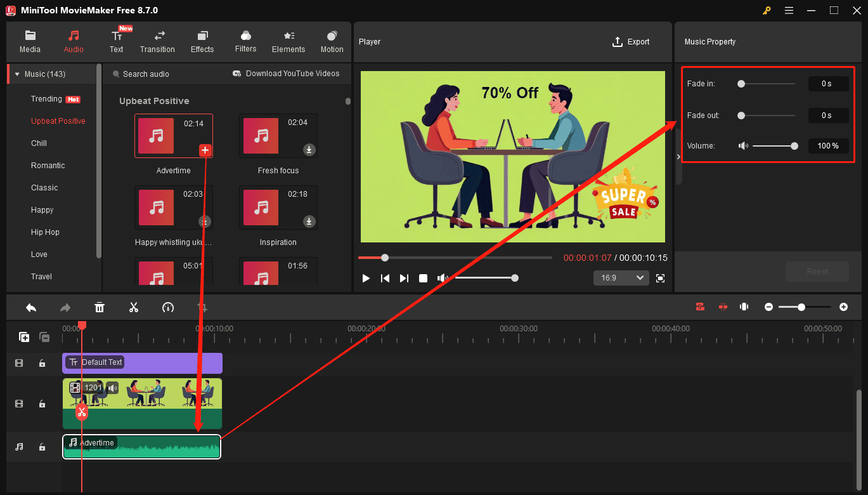Viewport: 868px width, 495px height.
Task: Select the Chill music category
Action: [x=39, y=143]
